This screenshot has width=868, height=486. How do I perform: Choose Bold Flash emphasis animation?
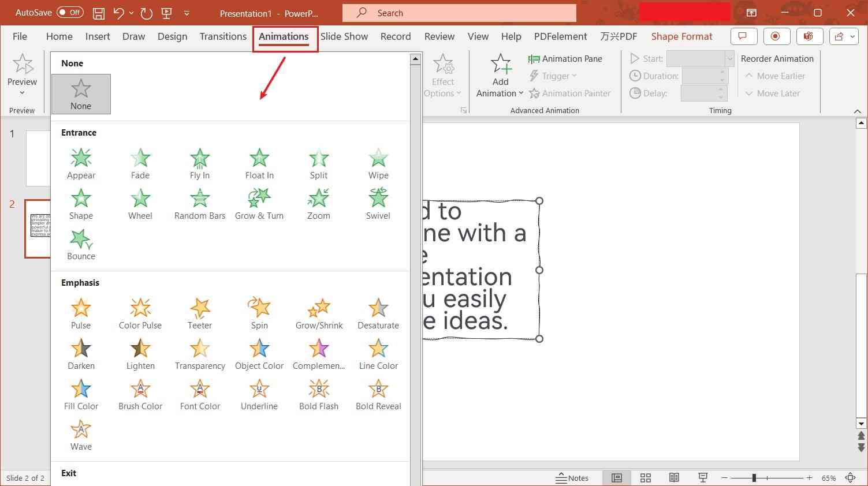tap(319, 395)
